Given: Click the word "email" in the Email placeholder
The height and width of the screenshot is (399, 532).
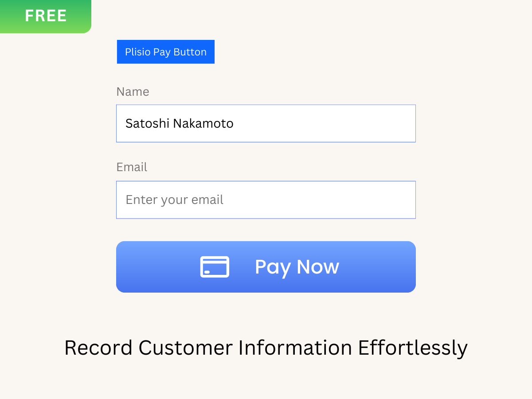Looking at the screenshot, I should [207, 199].
